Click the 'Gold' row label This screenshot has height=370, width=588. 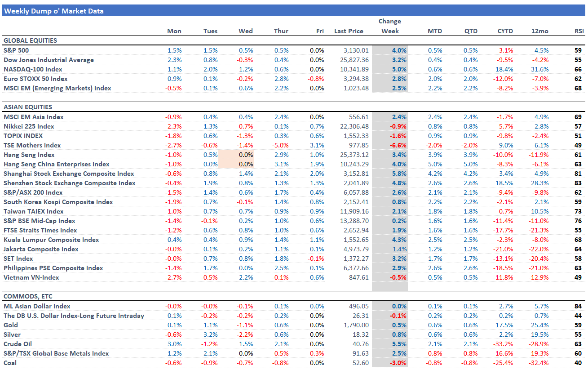11,325
